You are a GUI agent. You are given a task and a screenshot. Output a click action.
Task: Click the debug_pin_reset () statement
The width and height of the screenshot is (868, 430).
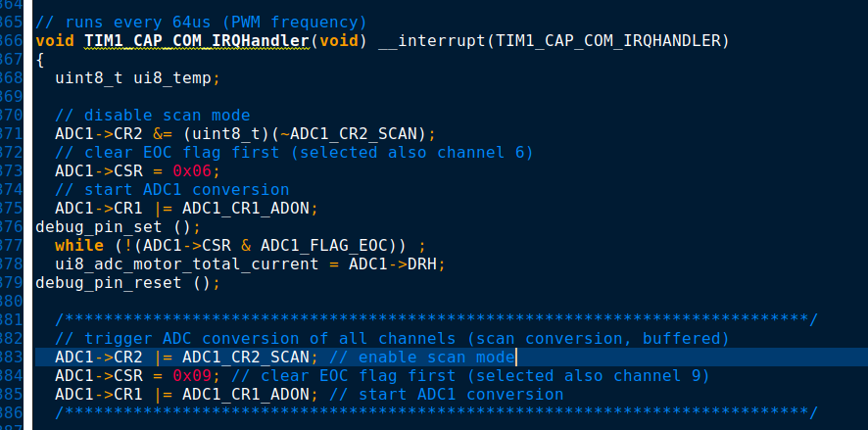click(x=128, y=283)
